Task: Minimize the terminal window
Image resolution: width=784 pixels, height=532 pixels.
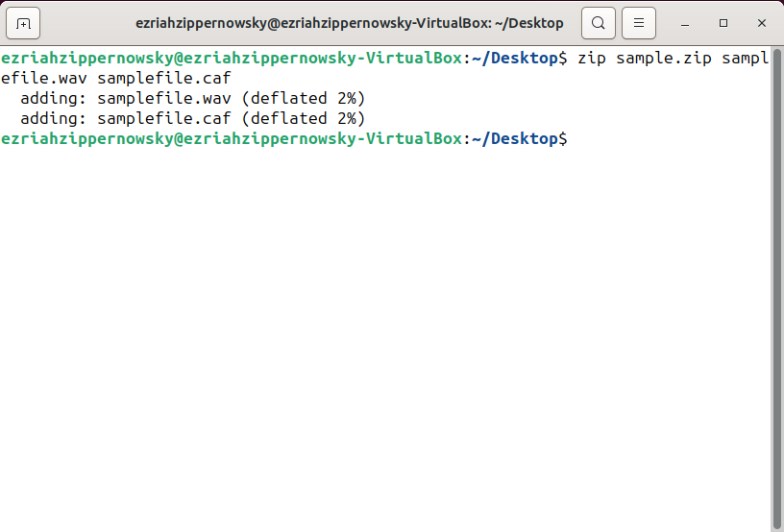Action: [685, 23]
